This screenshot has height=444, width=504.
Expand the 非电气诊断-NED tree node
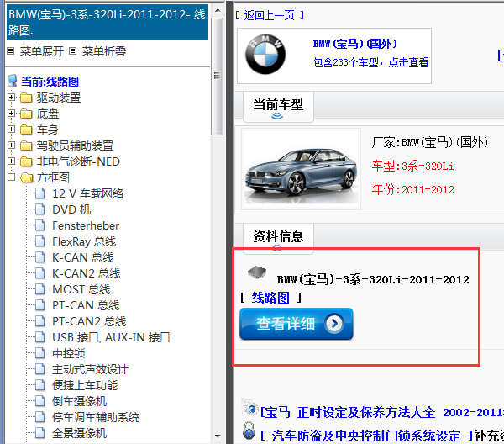pos(11,161)
